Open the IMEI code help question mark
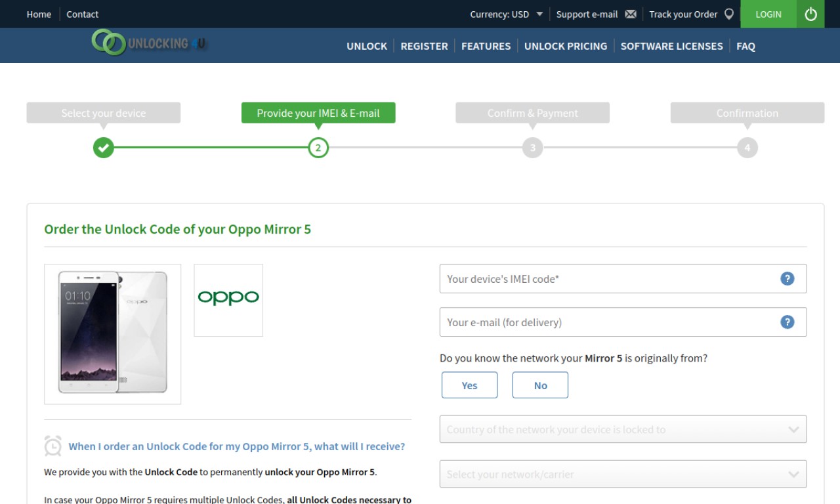This screenshot has height=504, width=840. click(x=787, y=278)
